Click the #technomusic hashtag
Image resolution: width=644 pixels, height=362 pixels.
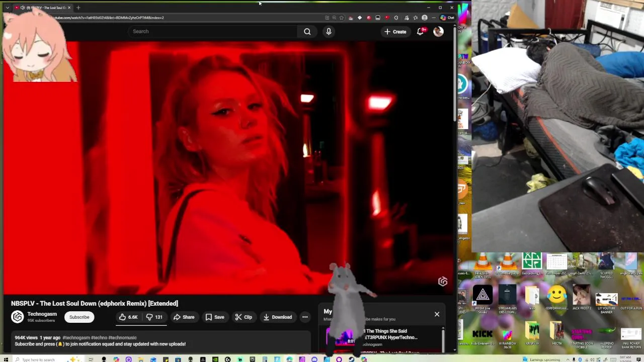coord(122,337)
